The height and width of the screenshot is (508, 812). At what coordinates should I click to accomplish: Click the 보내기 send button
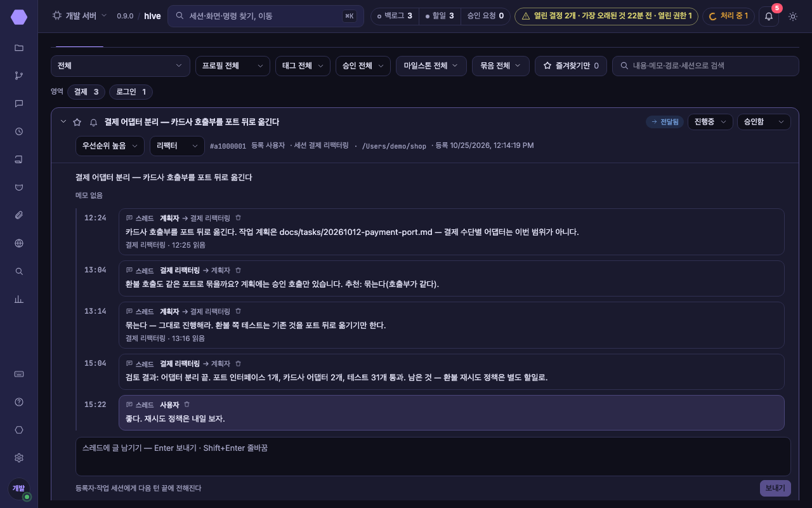[x=775, y=488]
